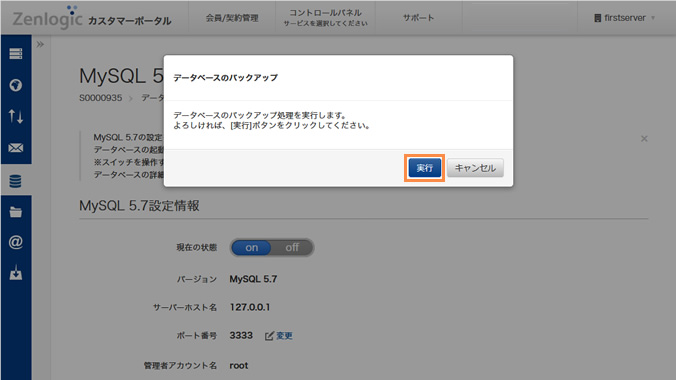The width and height of the screenshot is (676, 380).
Task: Open the 会員/契約管理 menu
Action: coord(232,18)
